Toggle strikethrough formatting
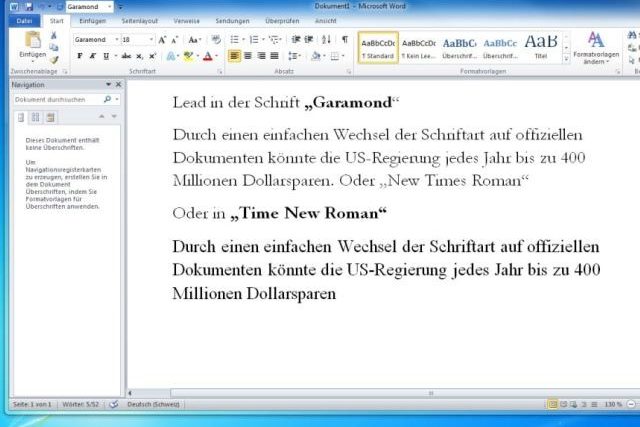The height and width of the screenshot is (427, 640). 126,56
